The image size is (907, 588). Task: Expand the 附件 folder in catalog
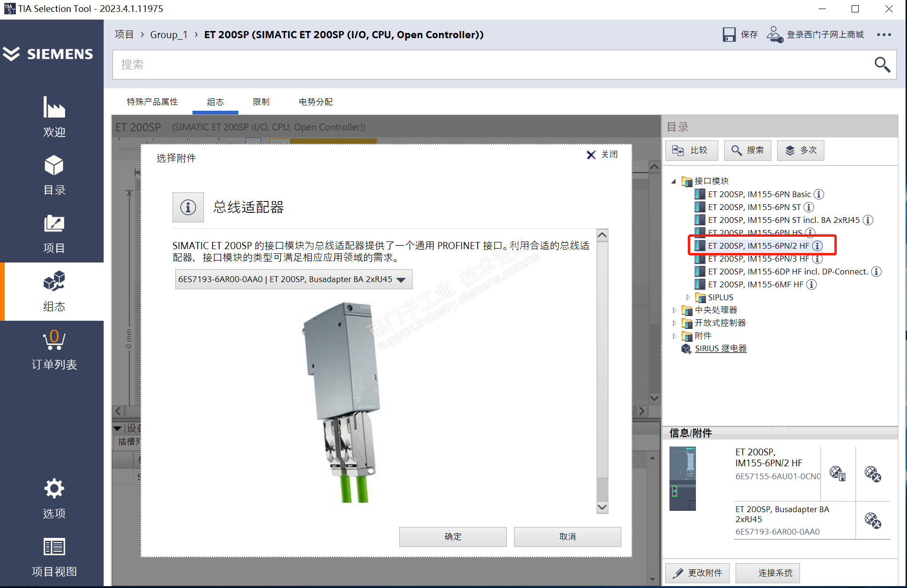click(674, 336)
